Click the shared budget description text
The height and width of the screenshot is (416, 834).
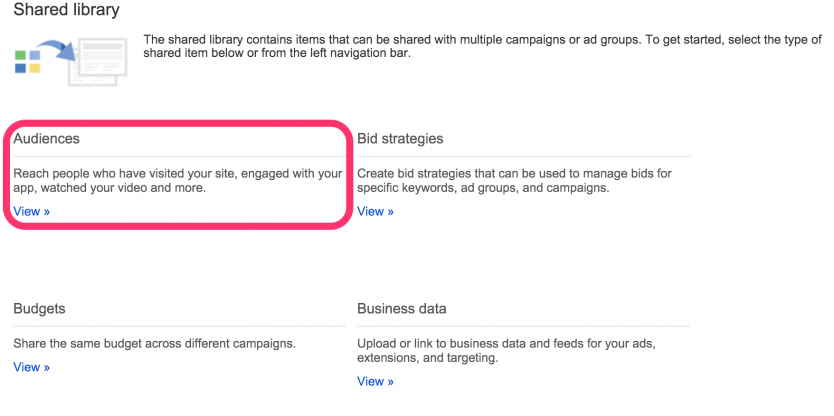tap(154, 343)
